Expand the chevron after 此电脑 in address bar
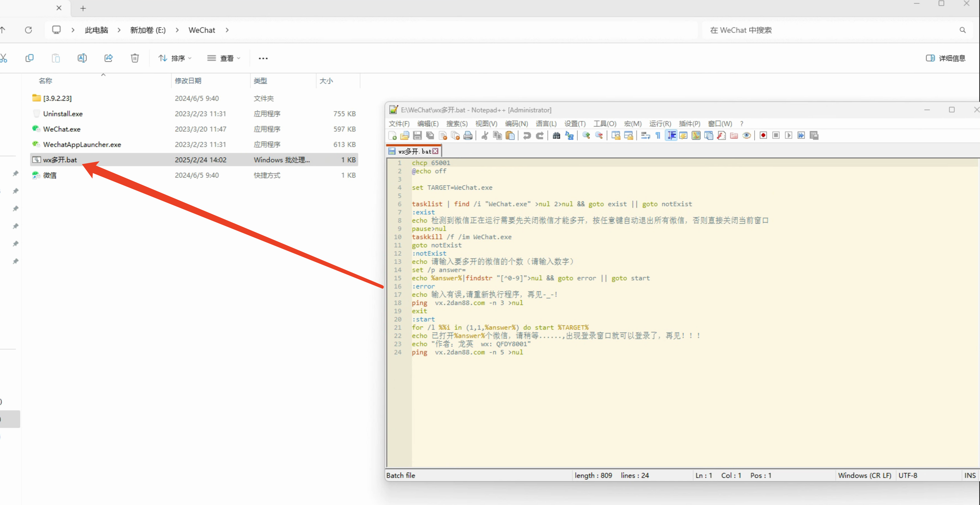The image size is (980, 505). (119, 30)
